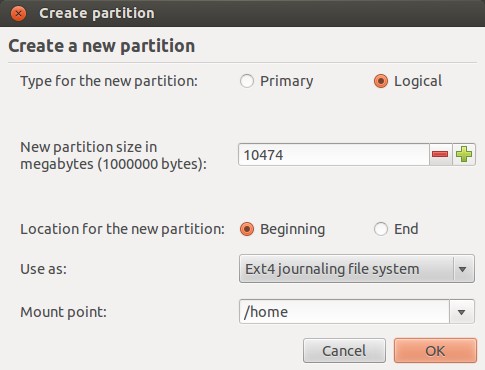
Task: Click the Cancel button
Action: (344, 351)
